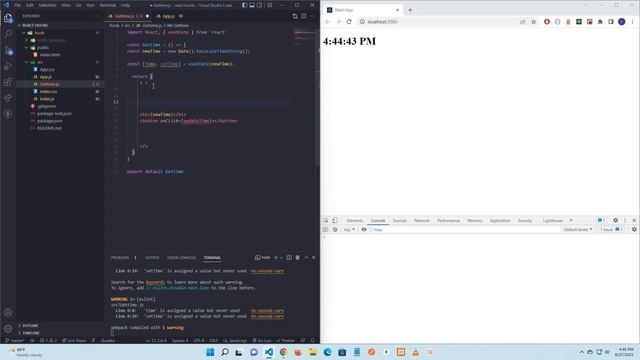This screenshot has height=360, width=640.
Task: Create a new terminal with plus icon
Action: click(x=276, y=258)
